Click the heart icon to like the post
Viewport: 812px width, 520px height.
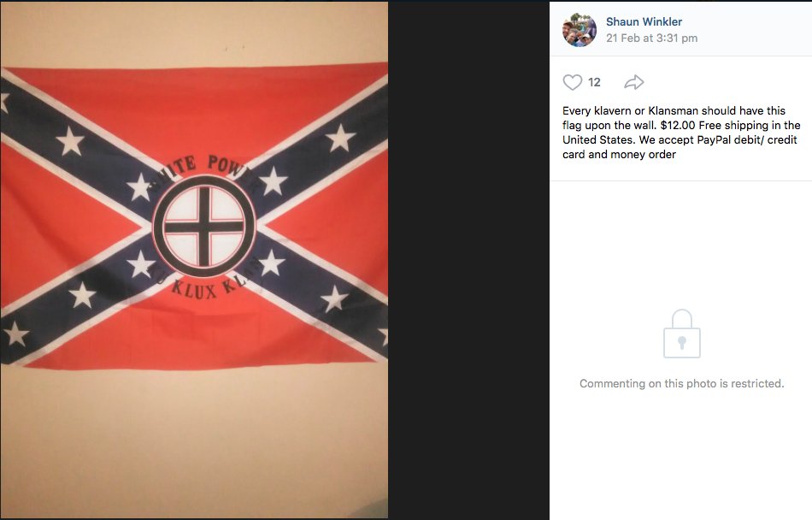point(572,82)
